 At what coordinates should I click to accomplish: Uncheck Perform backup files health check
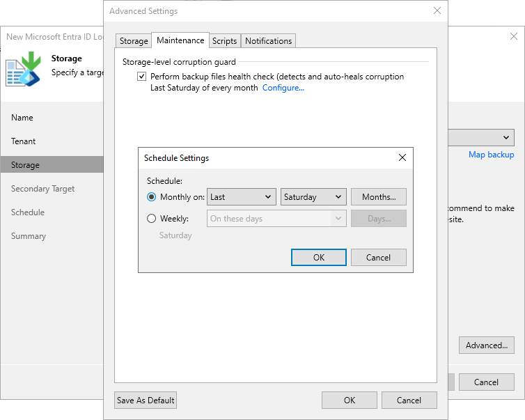click(x=141, y=77)
